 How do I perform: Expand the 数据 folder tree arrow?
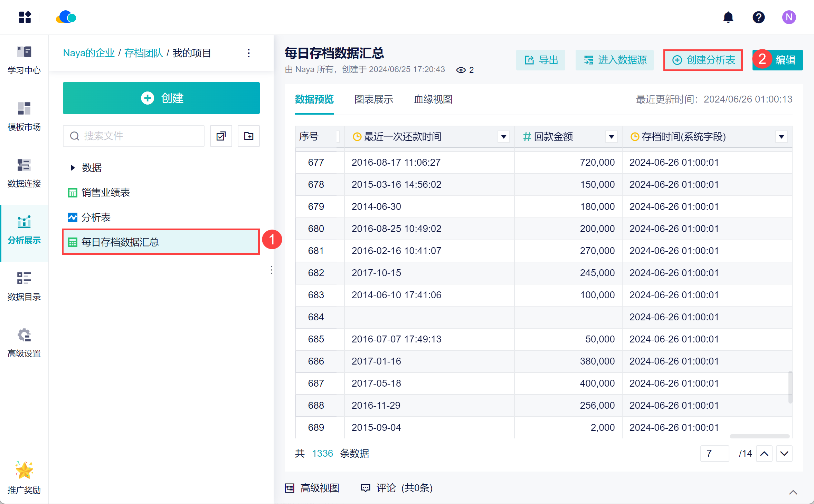tap(73, 168)
